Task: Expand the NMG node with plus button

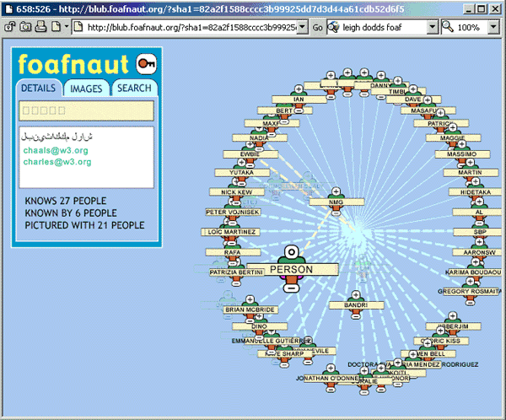Action: click(336, 191)
